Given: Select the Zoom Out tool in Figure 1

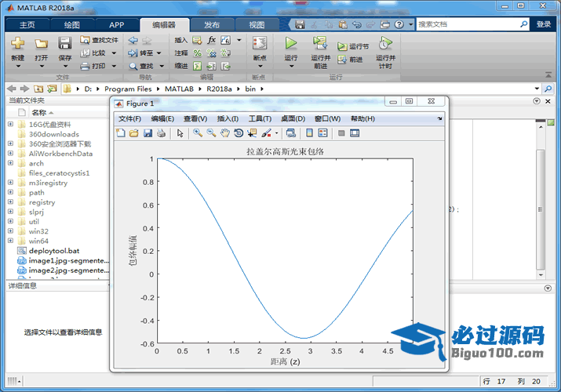Looking at the screenshot, I should (x=211, y=133).
